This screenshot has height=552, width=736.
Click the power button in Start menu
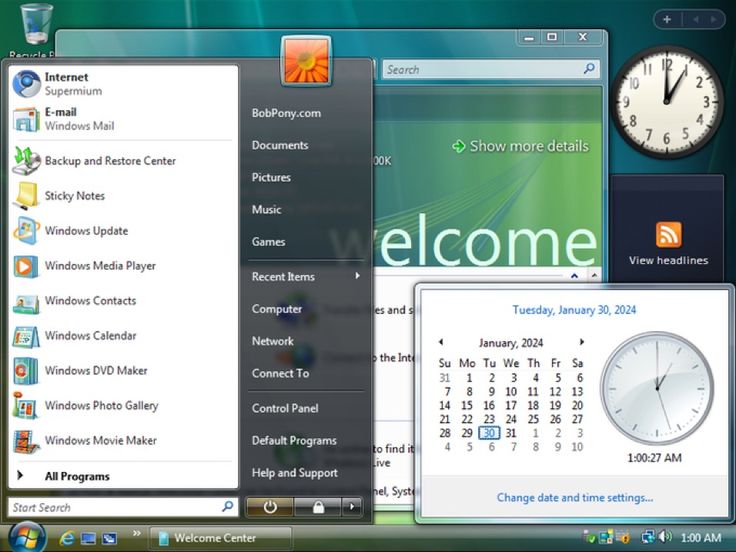(270, 507)
